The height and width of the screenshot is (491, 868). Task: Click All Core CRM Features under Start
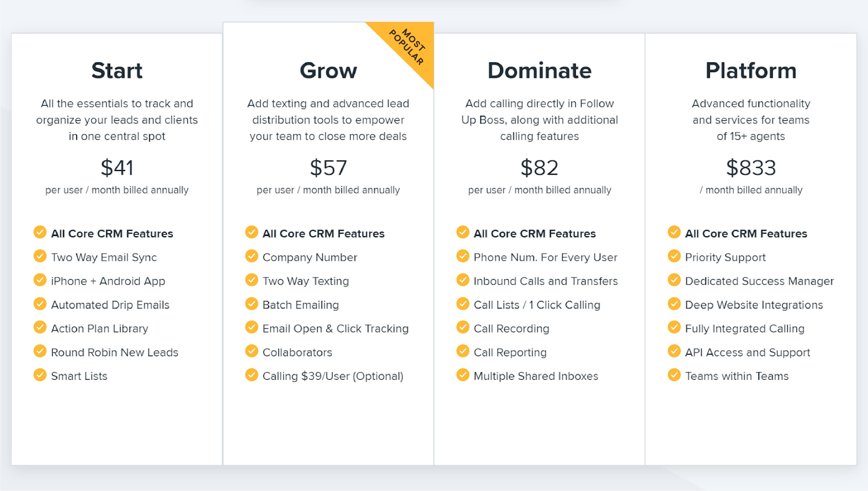(112, 233)
